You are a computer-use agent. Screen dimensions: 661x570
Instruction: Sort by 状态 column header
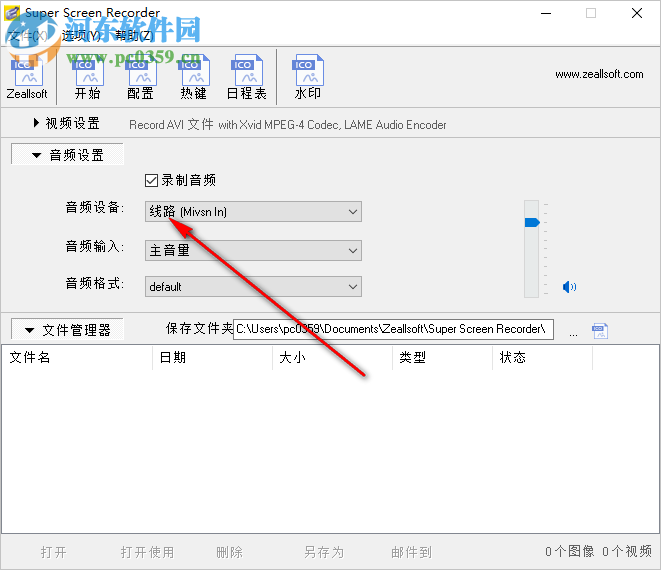pyautogui.click(x=542, y=358)
